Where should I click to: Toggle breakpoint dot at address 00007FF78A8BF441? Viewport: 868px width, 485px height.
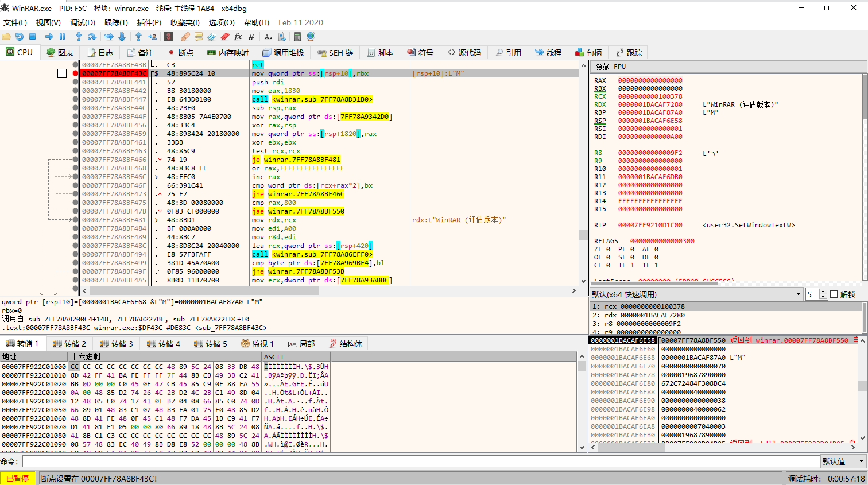click(75, 82)
